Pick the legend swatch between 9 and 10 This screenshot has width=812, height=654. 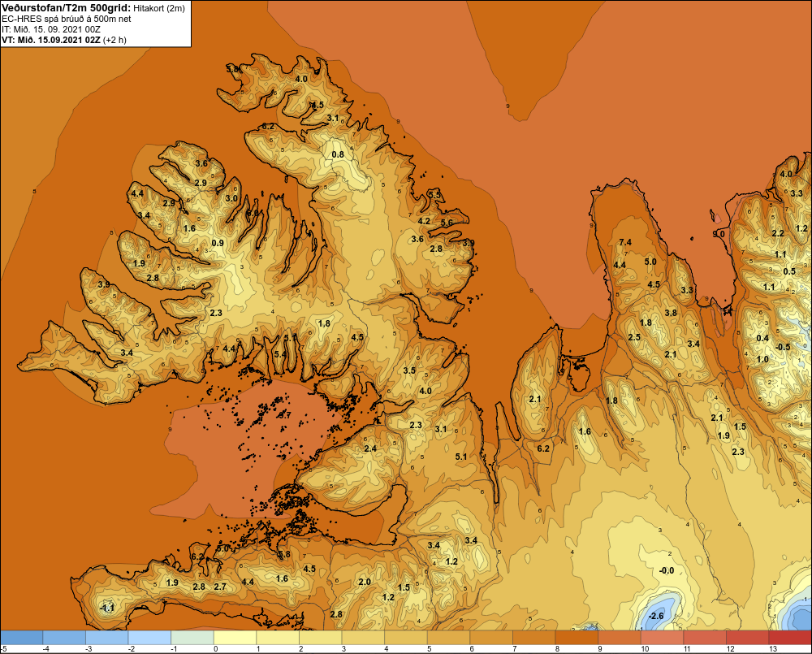point(620,638)
